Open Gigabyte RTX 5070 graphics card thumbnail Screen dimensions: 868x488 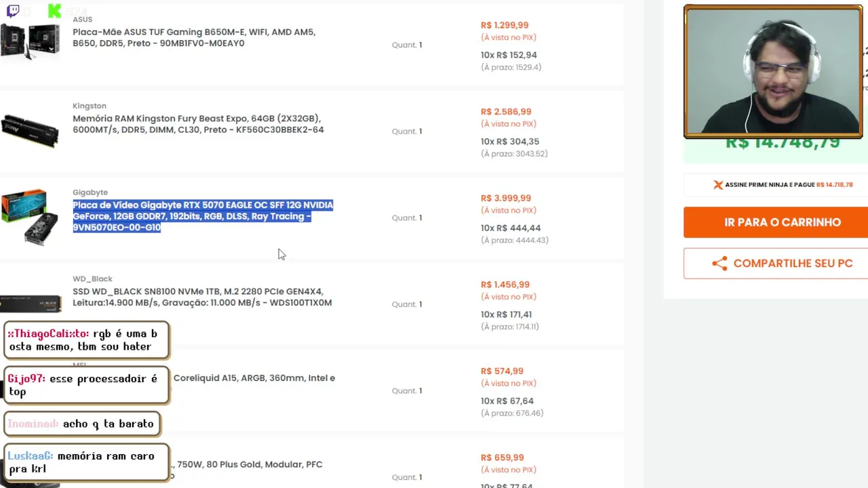(x=30, y=217)
